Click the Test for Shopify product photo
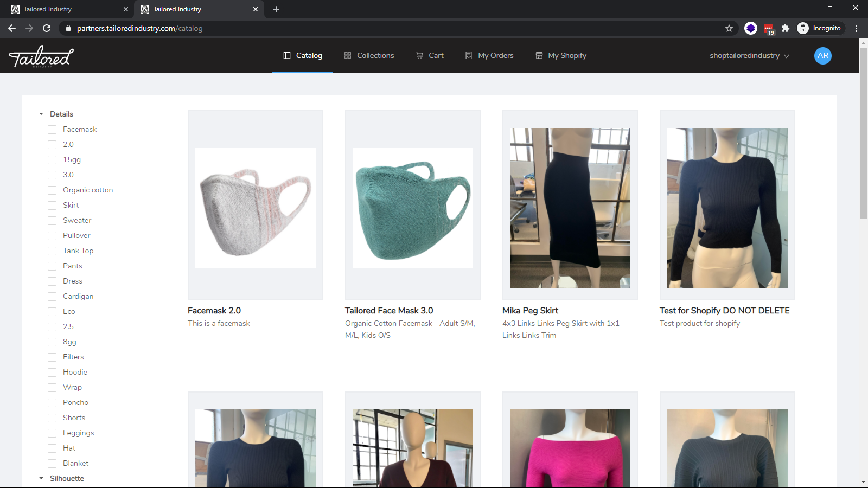 coord(727,208)
